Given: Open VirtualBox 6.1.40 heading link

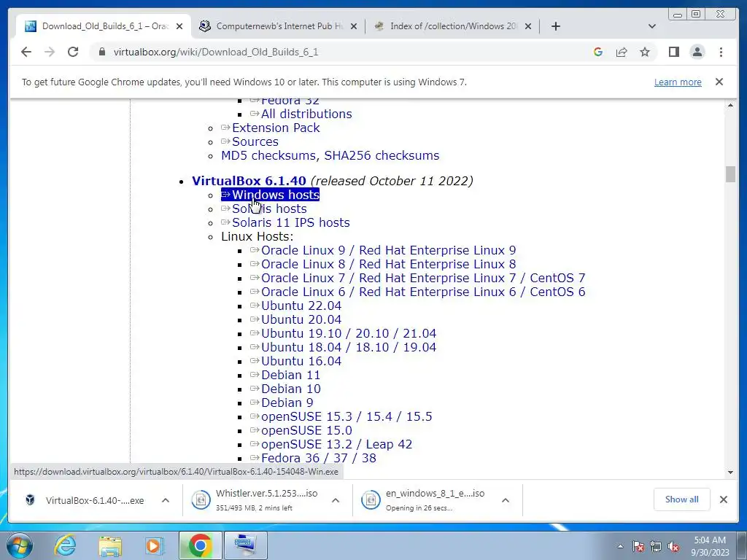Looking at the screenshot, I should click(x=249, y=181).
